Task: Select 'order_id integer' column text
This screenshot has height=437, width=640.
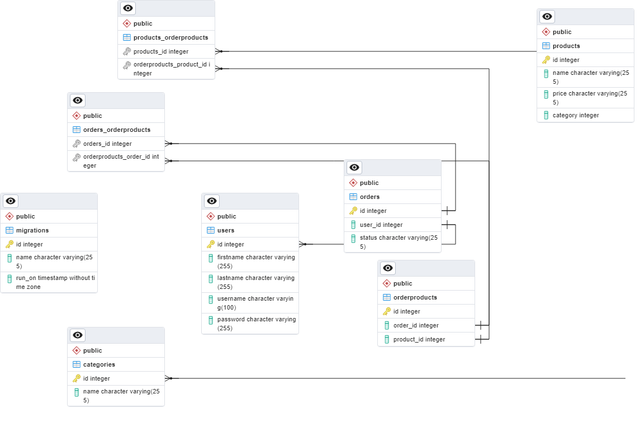Action: 416,326
